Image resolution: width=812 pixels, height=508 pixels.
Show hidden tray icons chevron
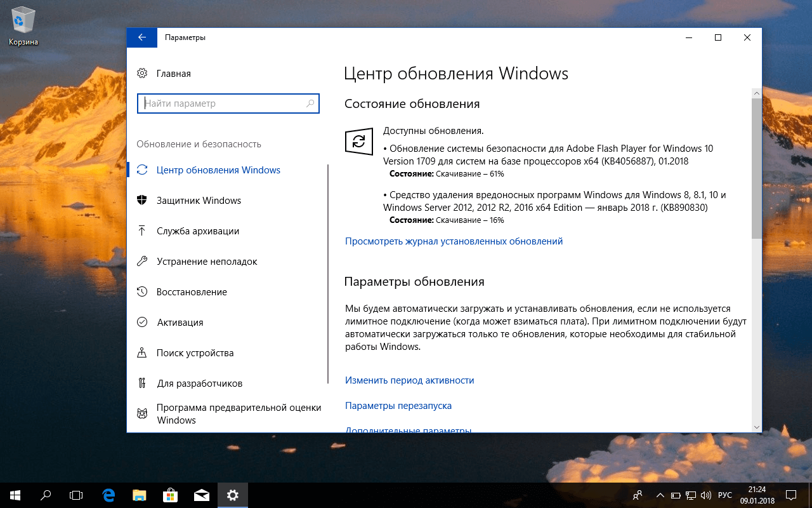pos(660,495)
